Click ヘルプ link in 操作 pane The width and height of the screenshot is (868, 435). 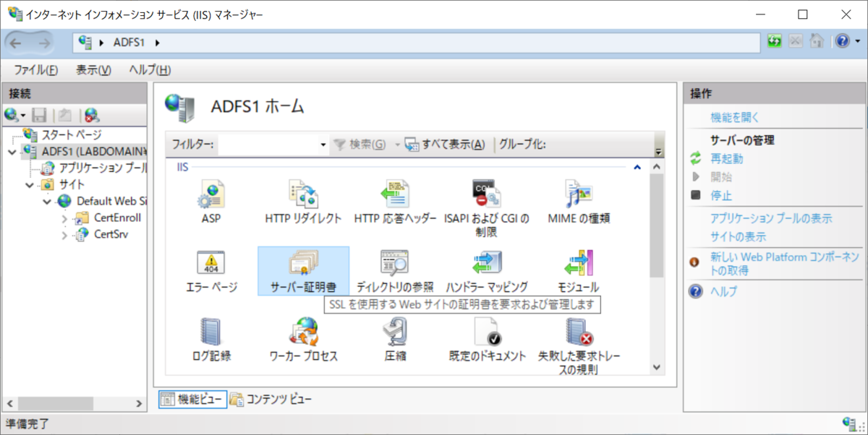point(723,292)
